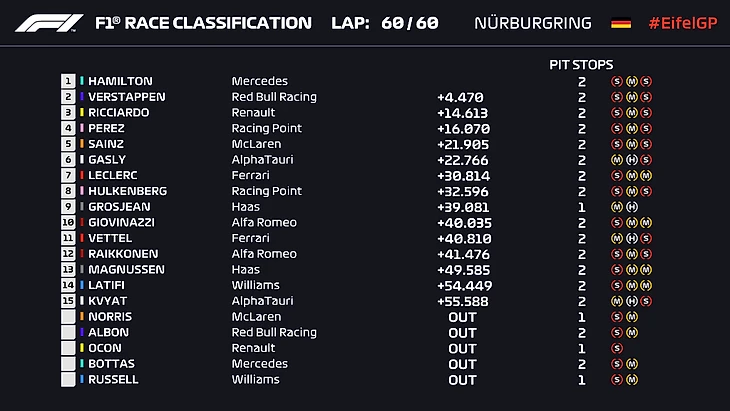Click the empty position box beside Albon
Image resolution: width=730 pixels, height=411 pixels.
[x=68, y=332]
